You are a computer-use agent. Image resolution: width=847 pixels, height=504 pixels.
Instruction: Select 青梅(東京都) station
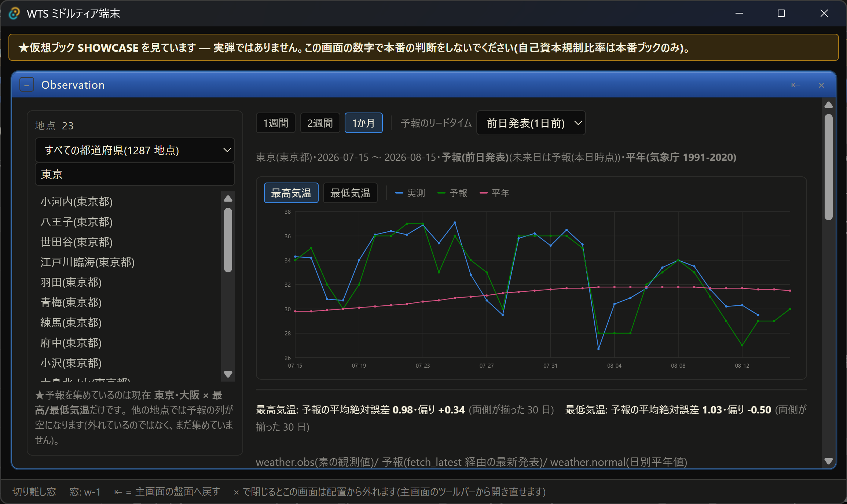[x=71, y=302]
